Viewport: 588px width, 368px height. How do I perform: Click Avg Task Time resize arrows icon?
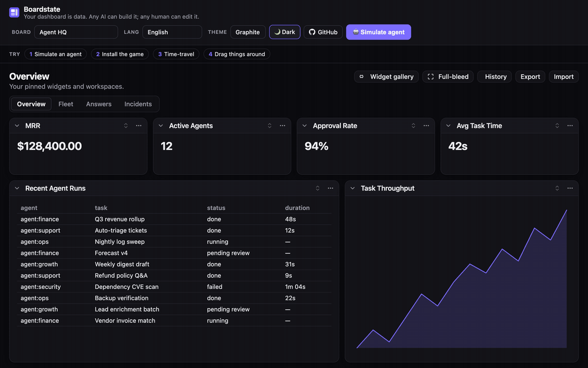pyautogui.click(x=557, y=126)
